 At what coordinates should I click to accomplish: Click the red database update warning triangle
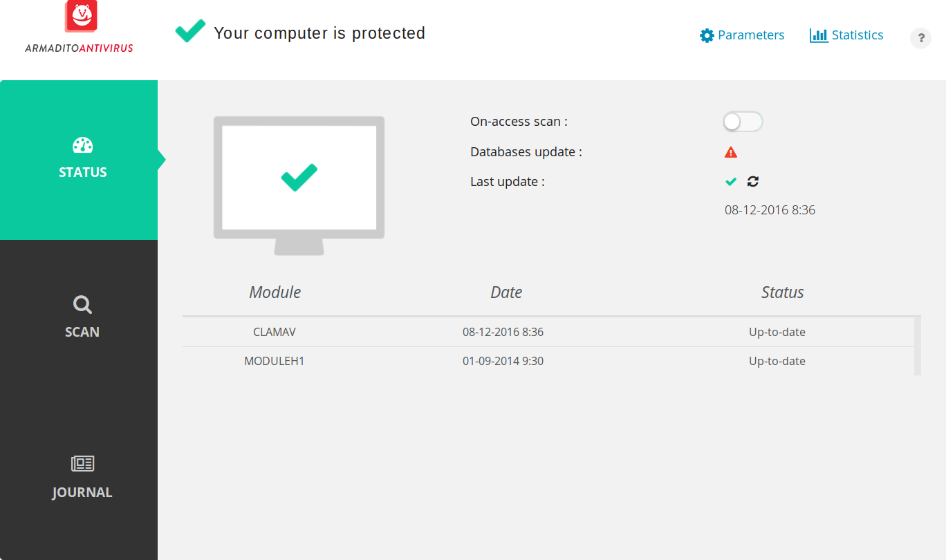731,152
